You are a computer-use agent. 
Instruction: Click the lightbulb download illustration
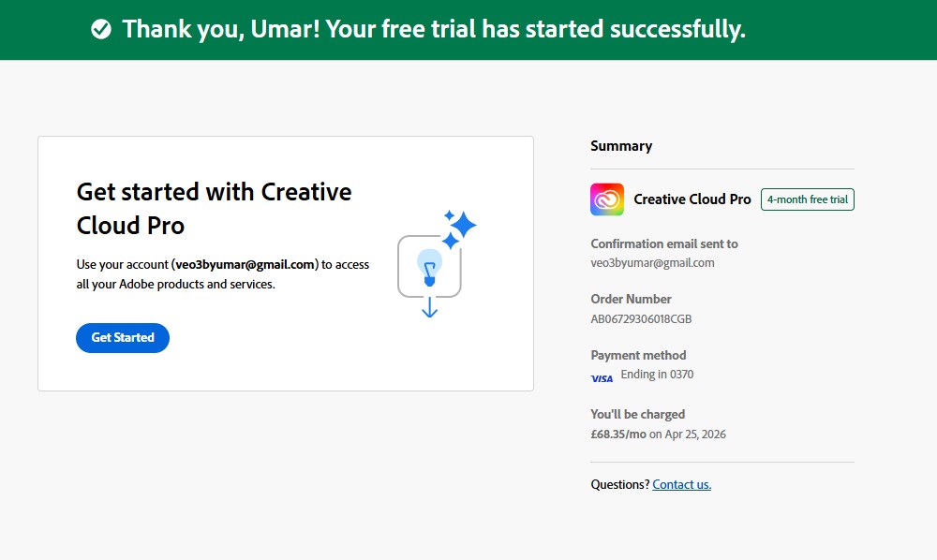[429, 266]
